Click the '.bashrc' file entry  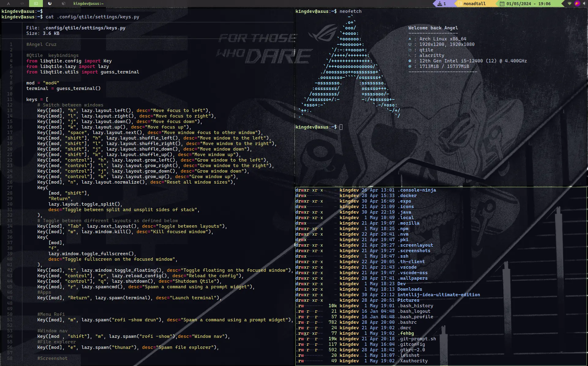point(407,322)
